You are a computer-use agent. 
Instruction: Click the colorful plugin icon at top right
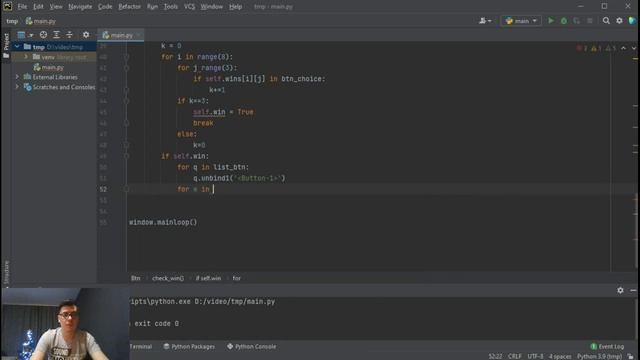tap(632, 21)
